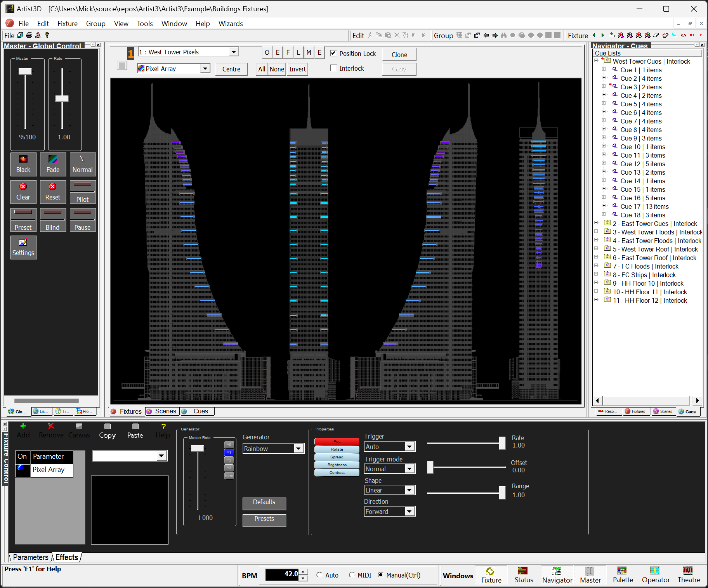This screenshot has height=588, width=708.
Task: Open the Palette window
Action: click(x=623, y=574)
